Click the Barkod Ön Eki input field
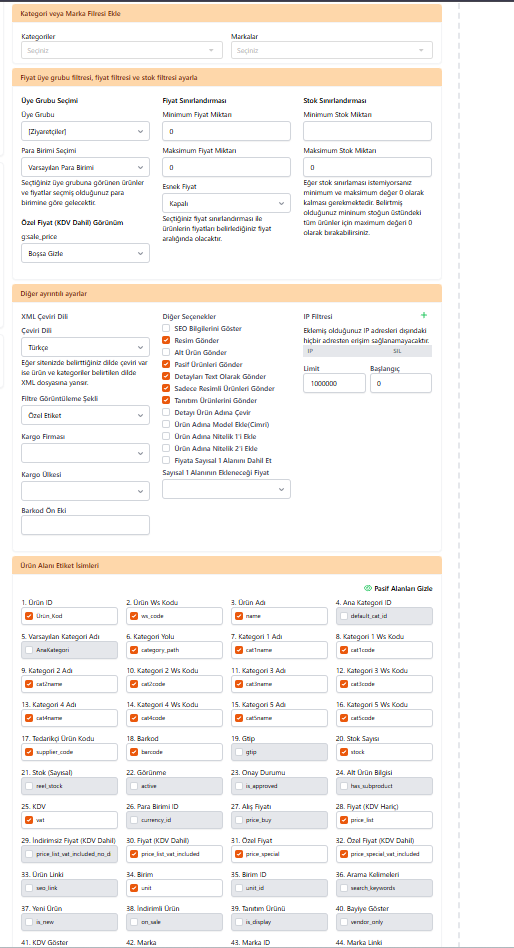The image size is (514, 948). 85,525
